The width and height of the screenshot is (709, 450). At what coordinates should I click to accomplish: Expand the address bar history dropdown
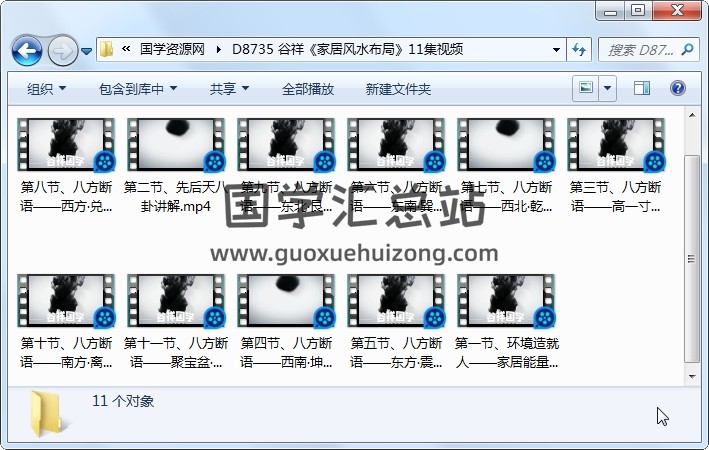pyautogui.click(x=557, y=50)
